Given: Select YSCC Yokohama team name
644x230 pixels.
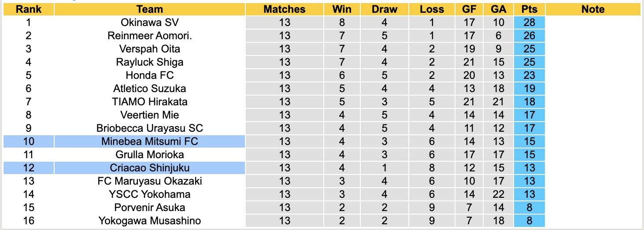Looking at the screenshot, I should click(x=149, y=194).
